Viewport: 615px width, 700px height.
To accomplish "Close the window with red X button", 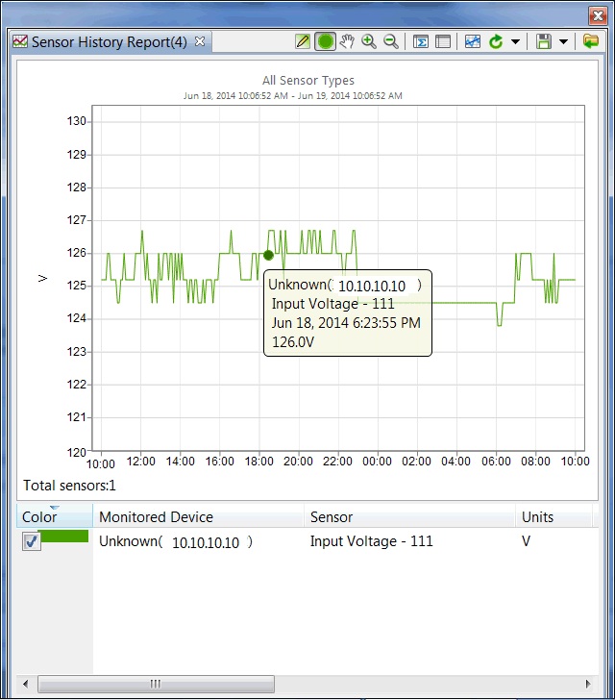I will (598, 16).
